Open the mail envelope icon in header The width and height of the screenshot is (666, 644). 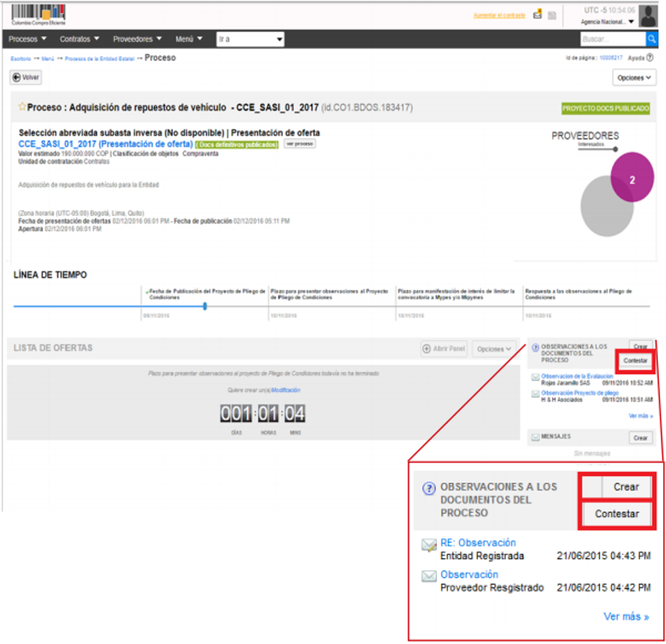pyautogui.click(x=537, y=15)
